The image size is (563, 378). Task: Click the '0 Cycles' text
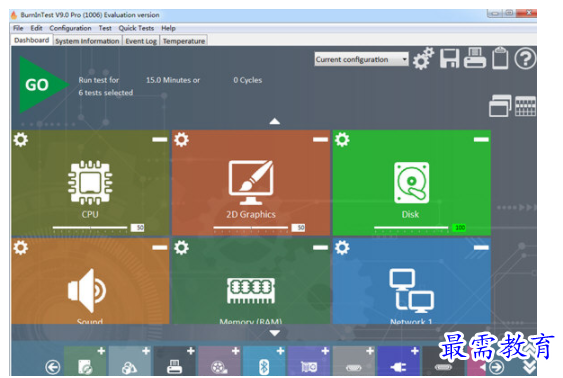point(247,80)
